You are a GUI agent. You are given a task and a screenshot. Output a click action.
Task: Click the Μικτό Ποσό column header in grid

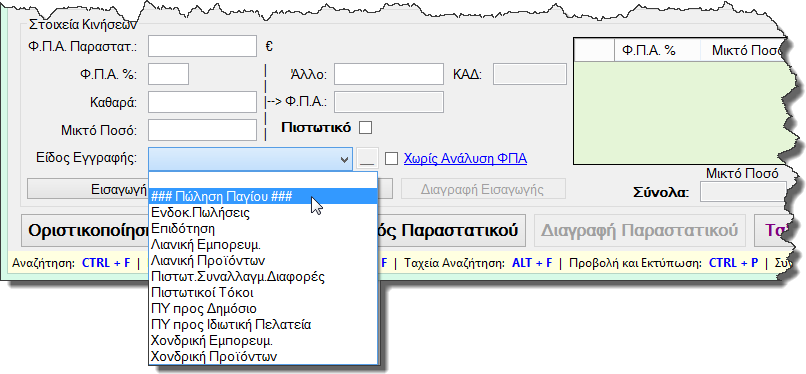[743, 50]
